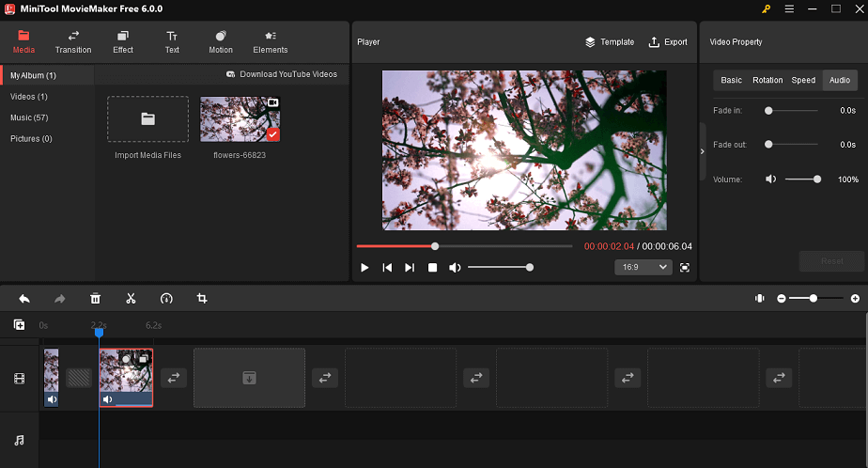
Task: Collapse the Video Property panel arrow
Action: tap(703, 151)
